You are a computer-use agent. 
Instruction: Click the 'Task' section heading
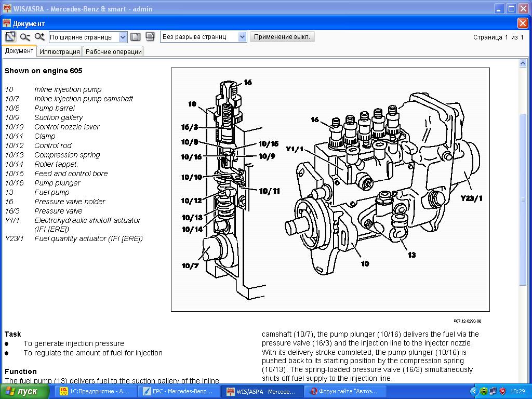click(x=13, y=334)
